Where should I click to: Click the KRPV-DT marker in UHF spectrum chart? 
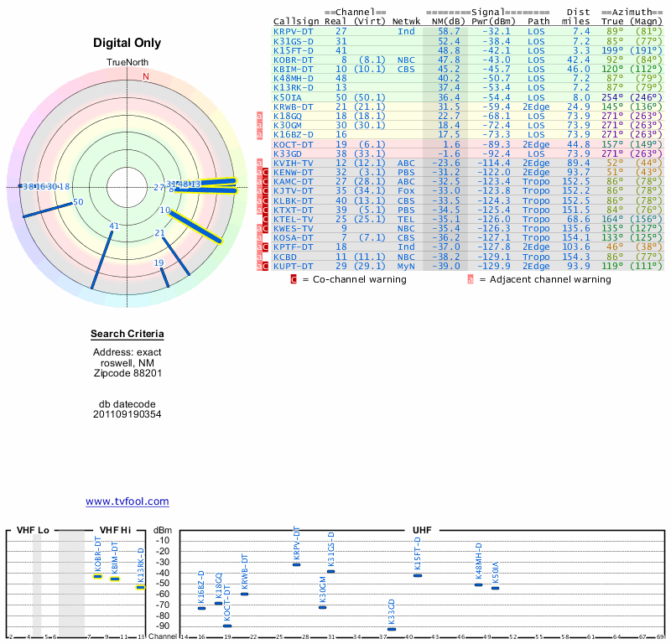point(296,564)
